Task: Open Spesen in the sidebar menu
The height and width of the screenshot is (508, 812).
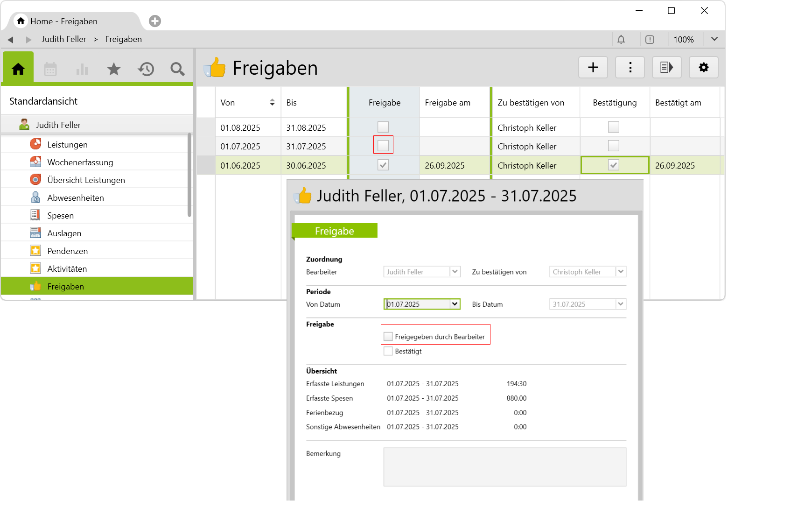Action: click(60, 216)
